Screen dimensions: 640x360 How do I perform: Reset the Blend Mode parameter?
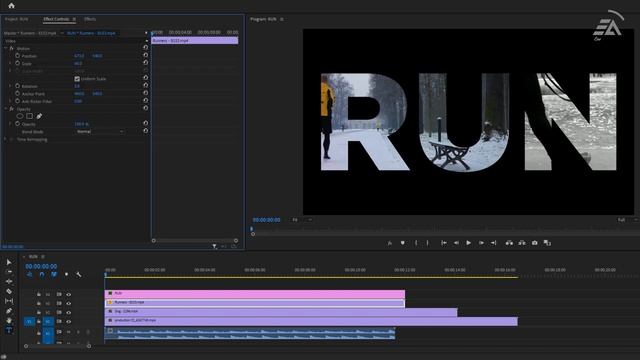tap(145, 131)
